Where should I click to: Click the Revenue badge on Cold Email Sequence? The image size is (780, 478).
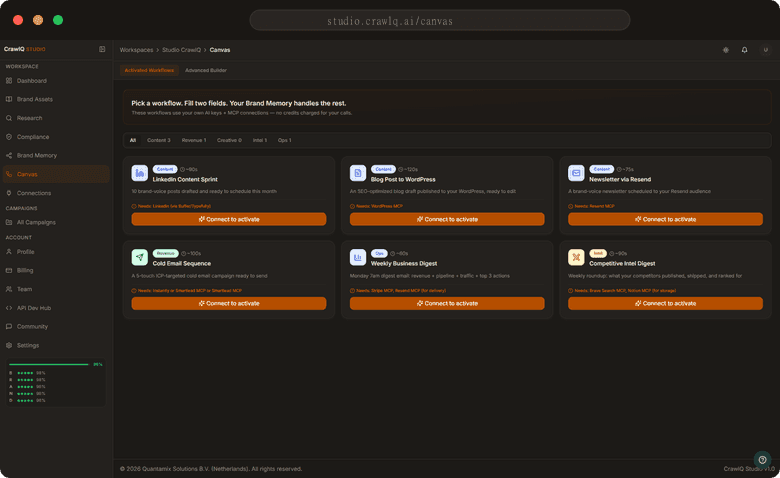pyautogui.click(x=165, y=253)
